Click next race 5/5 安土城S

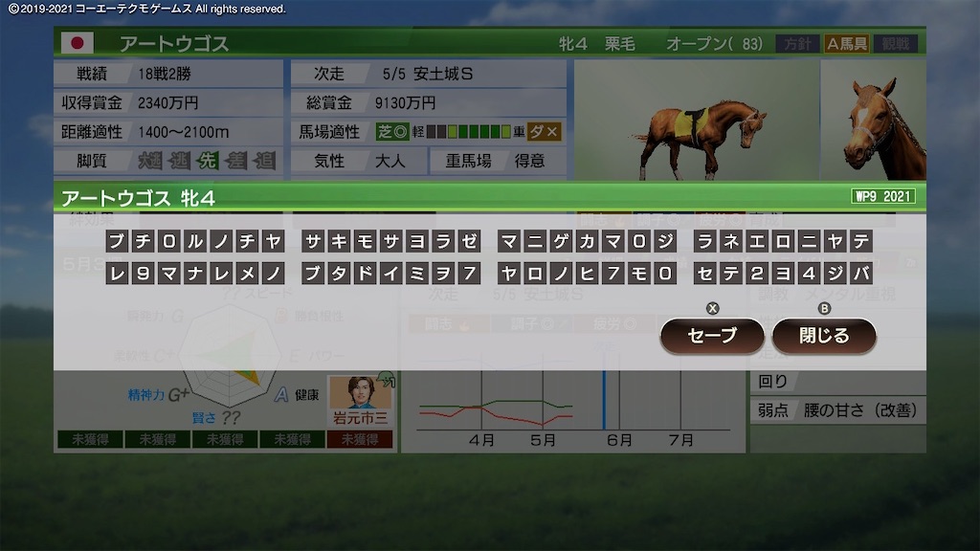[428, 75]
